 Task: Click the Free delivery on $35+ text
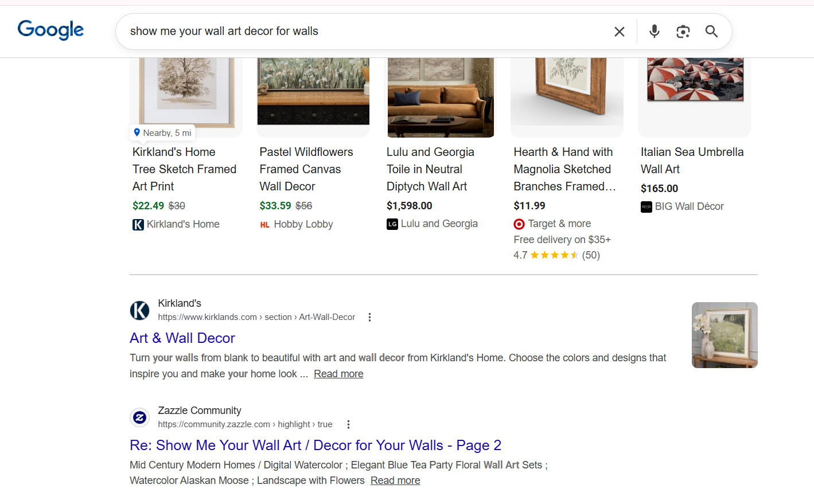click(x=562, y=240)
